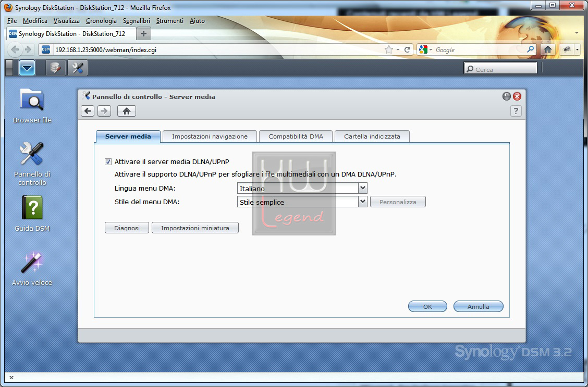The image size is (588, 387).
Task: Reload the page in Firefox
Action: [x=407, y=49]
